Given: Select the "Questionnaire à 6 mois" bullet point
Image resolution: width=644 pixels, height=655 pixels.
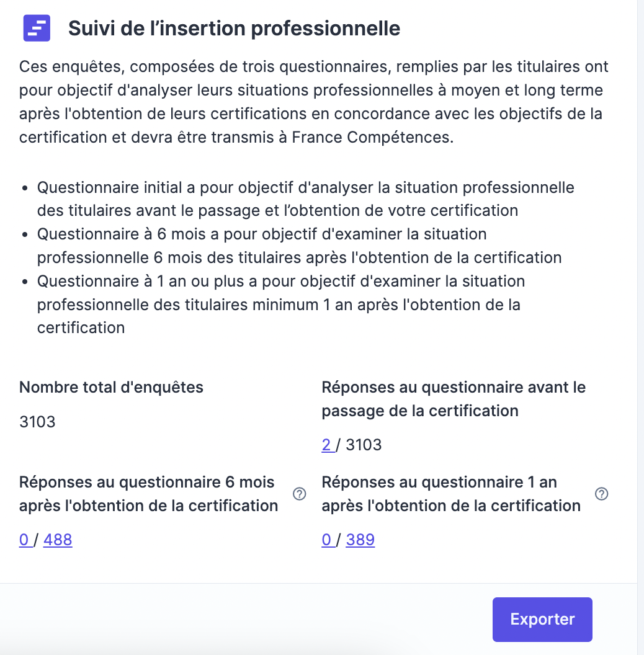Looking at the screenshot, I should tap(299, 246).
